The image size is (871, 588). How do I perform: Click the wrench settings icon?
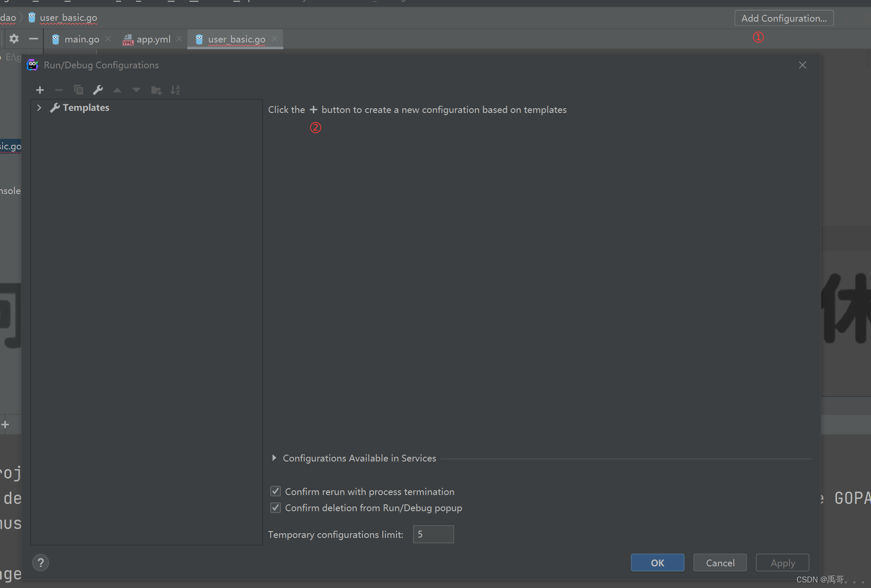click(x=97, y=89)
